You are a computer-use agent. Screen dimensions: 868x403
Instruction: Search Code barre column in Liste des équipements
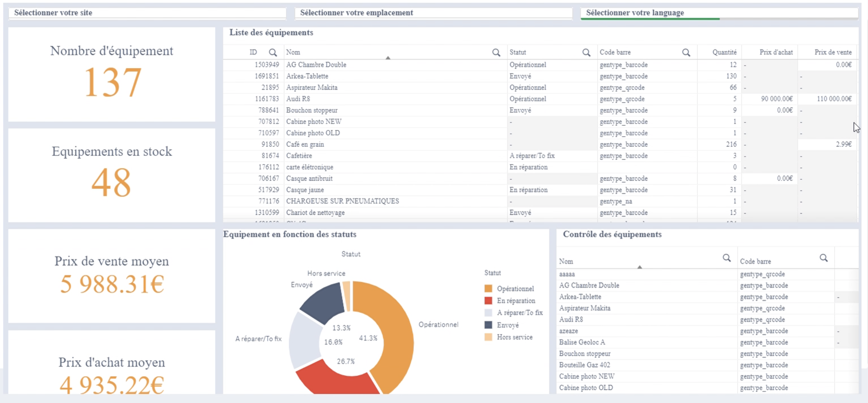click(686, 52)
